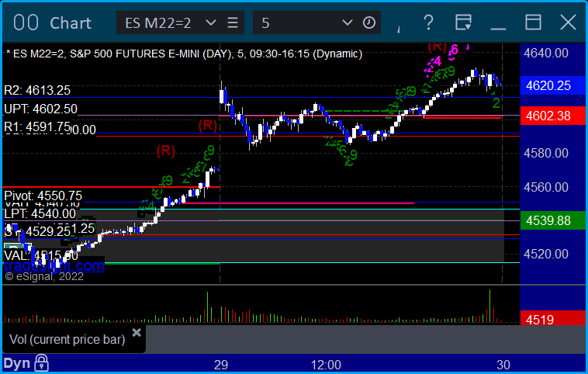The width and height of the screenshot is (588, 374).
Task: Click the R1: 4591.75 level label
Action: (x=37, y=126)
